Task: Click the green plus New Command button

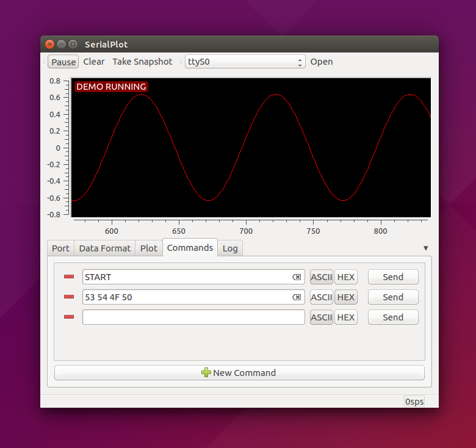Action: pyautogui.click(x=239, y=372)
